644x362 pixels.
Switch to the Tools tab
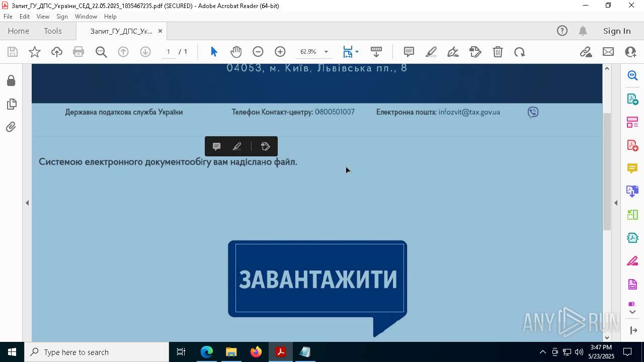click(53, 31)
